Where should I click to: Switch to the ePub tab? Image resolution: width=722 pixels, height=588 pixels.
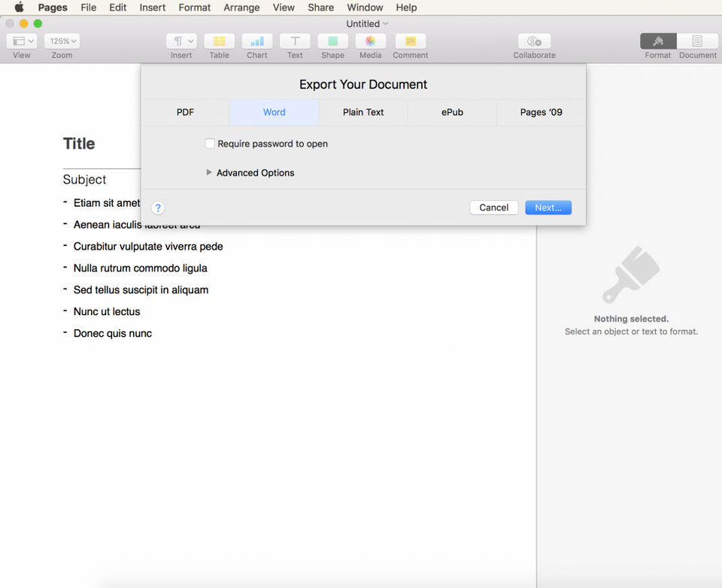pyautogui.click(x=452, y=112)
